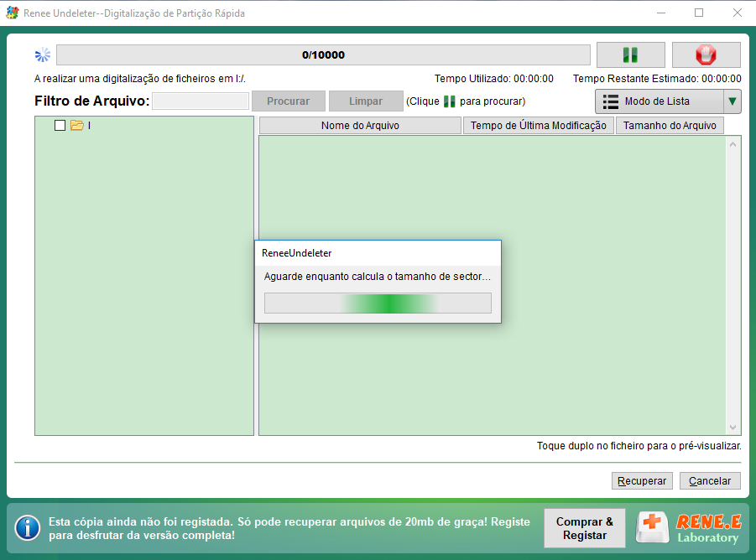Click the green progress bar in ReneeUndeleter dialog

tap(378, 303)
